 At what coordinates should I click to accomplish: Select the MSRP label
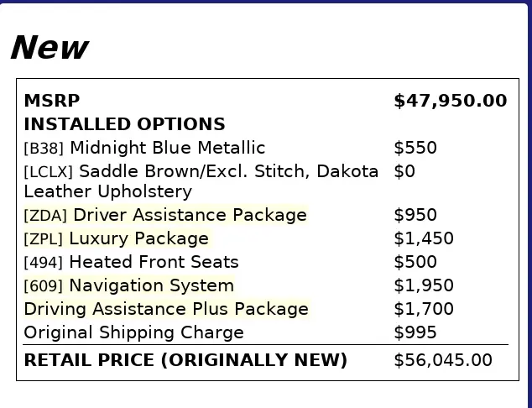52,101
